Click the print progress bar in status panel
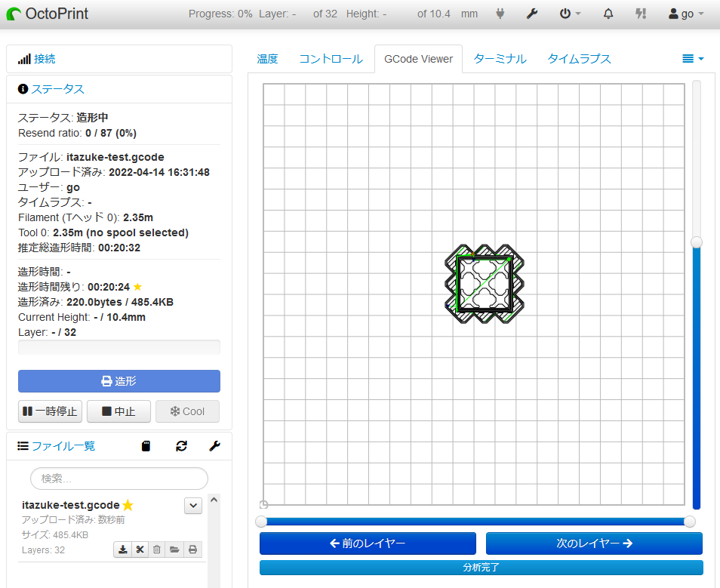Image resolution: width=720 pixels, height=588 pixels. point(119,347)
